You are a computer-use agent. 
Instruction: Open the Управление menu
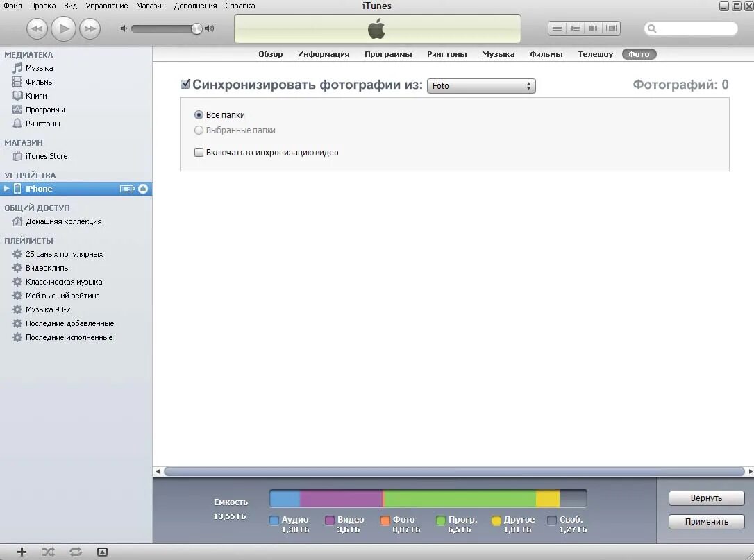coord(106,6)
